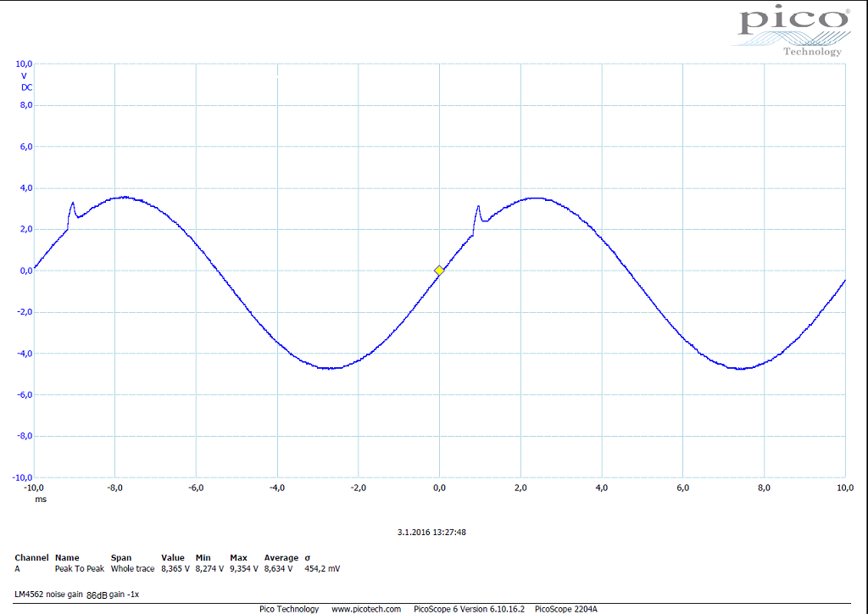Image resolution: width=868 pixels, height=614 pixels.
Task: Click the "0,0" label on the time axis
Action: coord(440,488)
